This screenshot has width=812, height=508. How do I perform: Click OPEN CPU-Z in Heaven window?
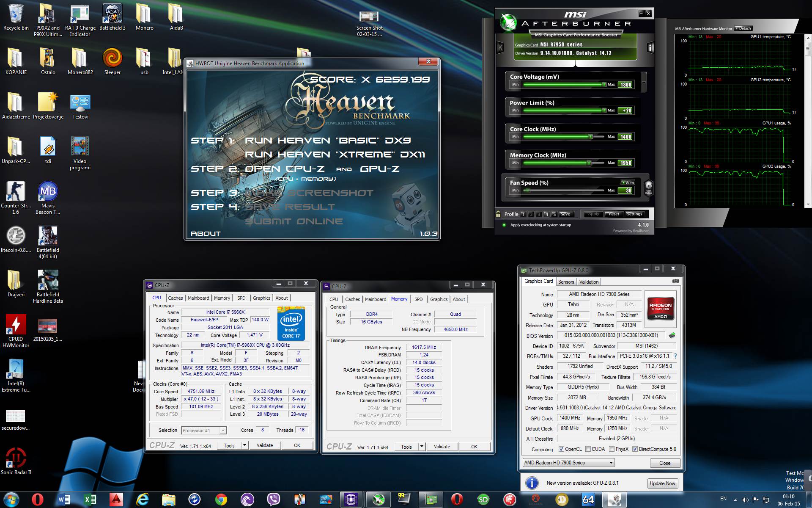285,169
